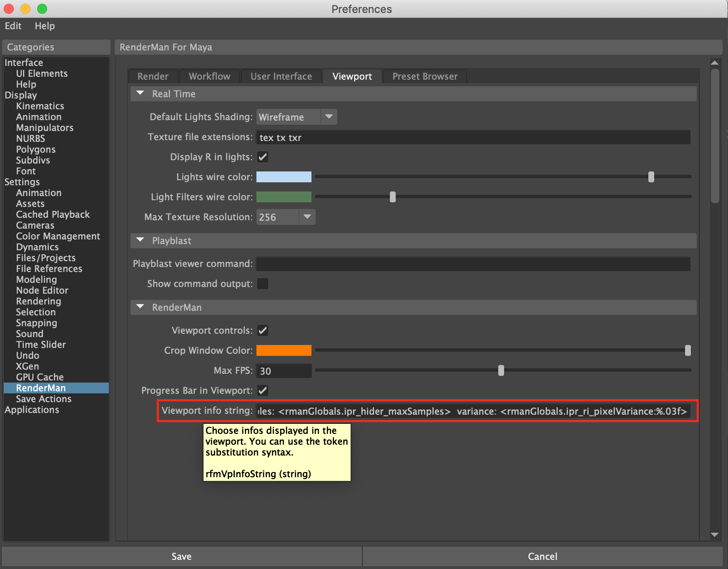The height and width of the screenshot is (569, 728).
Task: Select Animation under Settings
Action: (x=39, y=193)
